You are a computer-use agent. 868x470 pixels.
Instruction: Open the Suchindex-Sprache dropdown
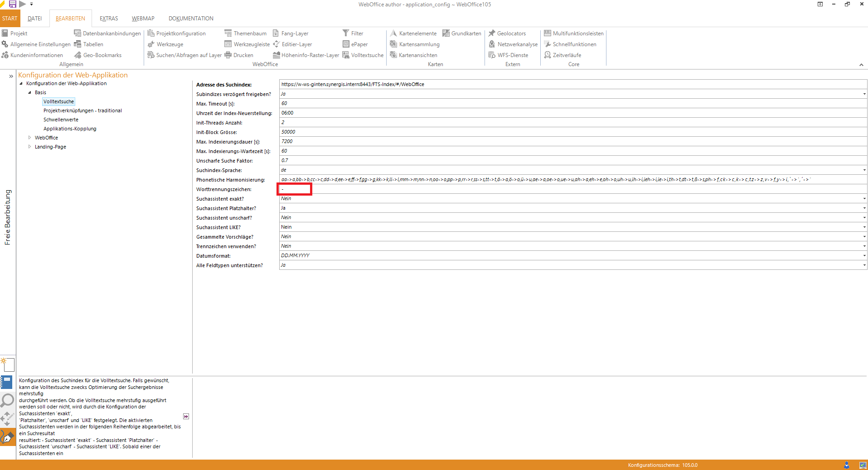click(864, 170)
